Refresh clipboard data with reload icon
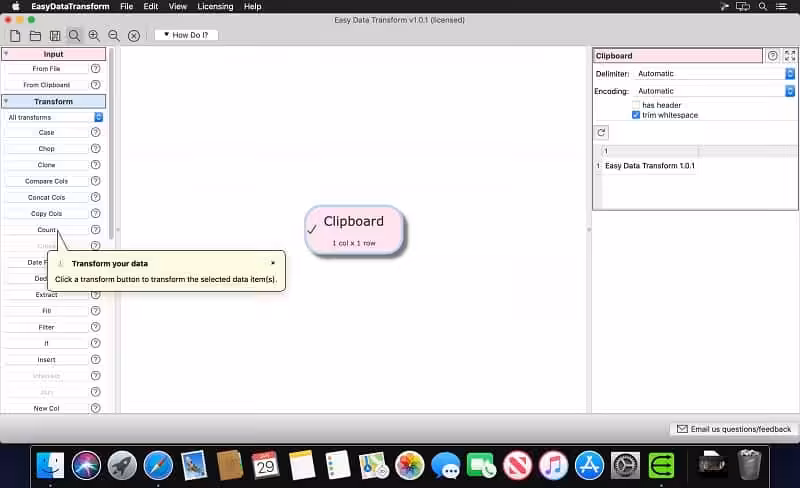This screenshot has height=488, width=800. coord(602,133)
